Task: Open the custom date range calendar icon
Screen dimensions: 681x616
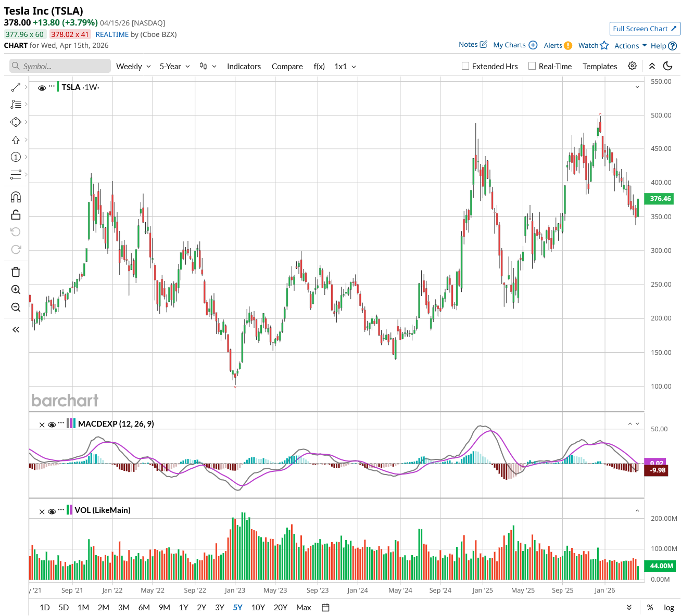Action: click(326, 607)
